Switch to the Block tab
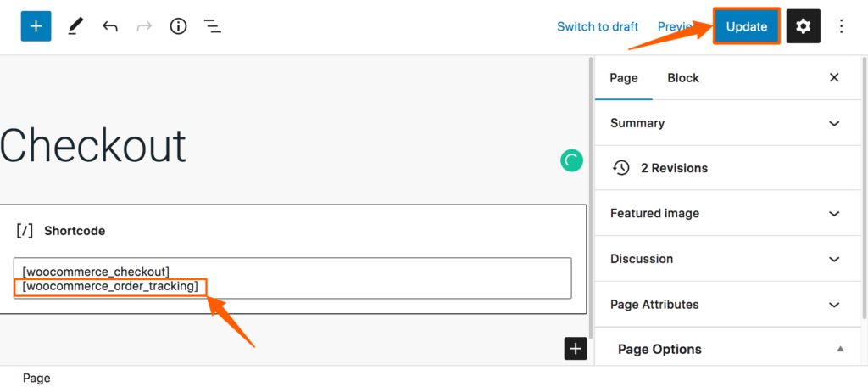Screen dimensions: 868x387 [683, 78]
